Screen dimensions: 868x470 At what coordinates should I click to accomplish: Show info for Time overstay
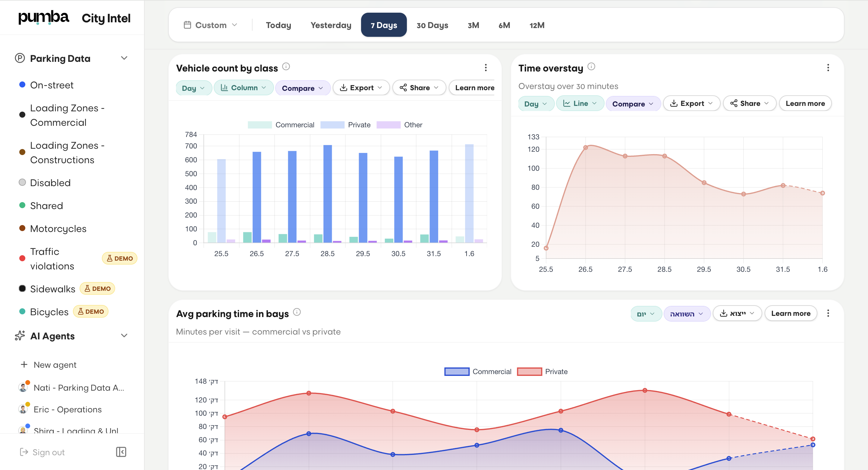[x=591, y=66]
